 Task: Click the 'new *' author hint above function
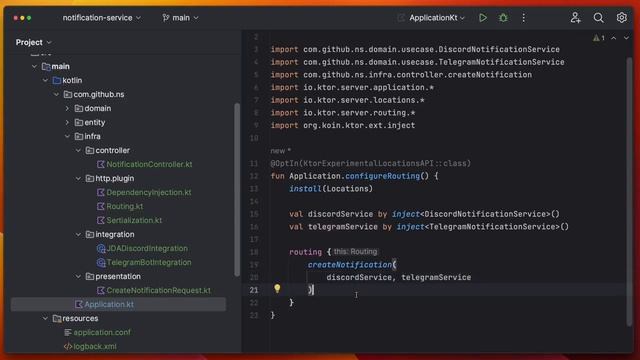click(x=280, y=151)
